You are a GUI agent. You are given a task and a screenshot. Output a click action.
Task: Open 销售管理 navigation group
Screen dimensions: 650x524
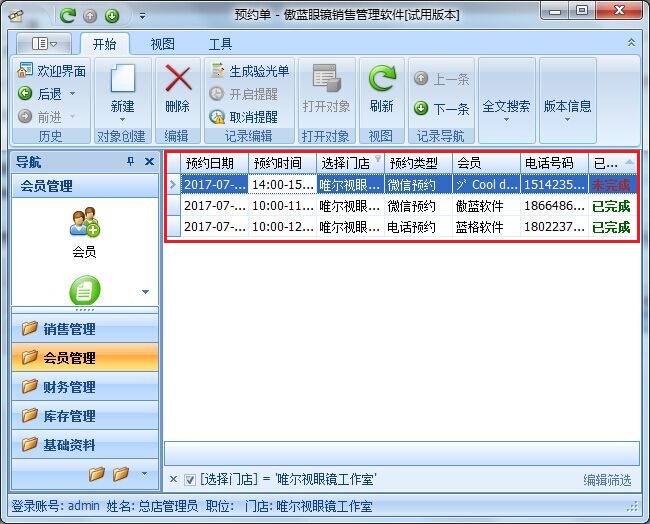pos(85,329)
